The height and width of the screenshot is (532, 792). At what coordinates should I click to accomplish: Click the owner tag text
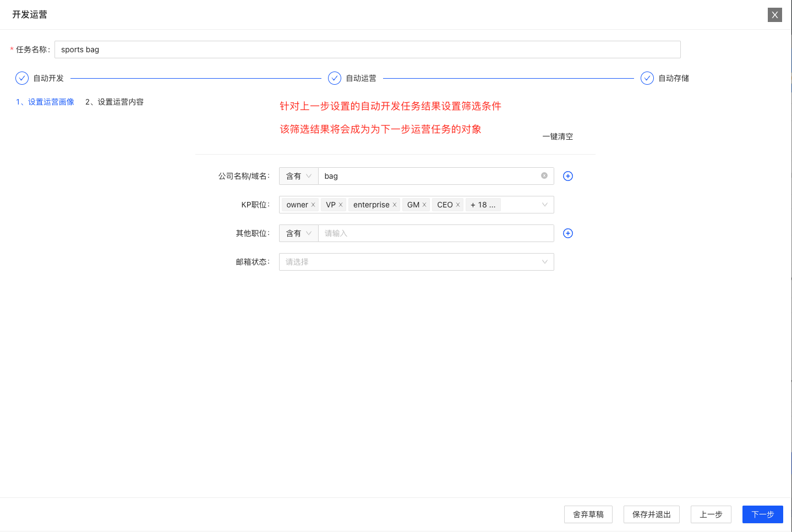(297, 205)
